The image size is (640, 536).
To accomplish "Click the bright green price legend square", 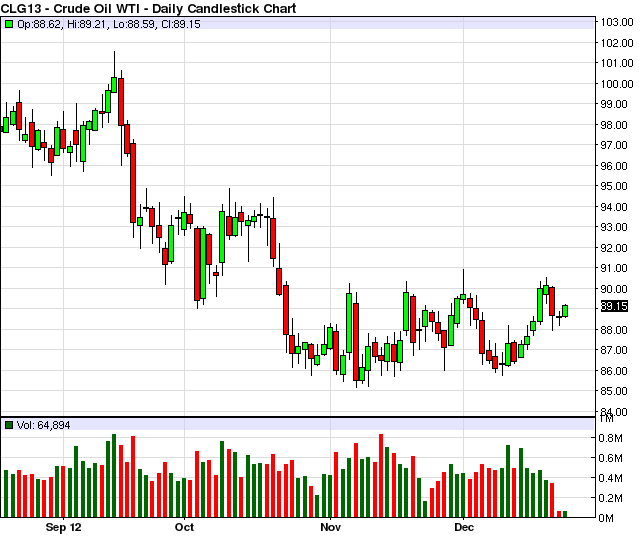I will point(9,24).
